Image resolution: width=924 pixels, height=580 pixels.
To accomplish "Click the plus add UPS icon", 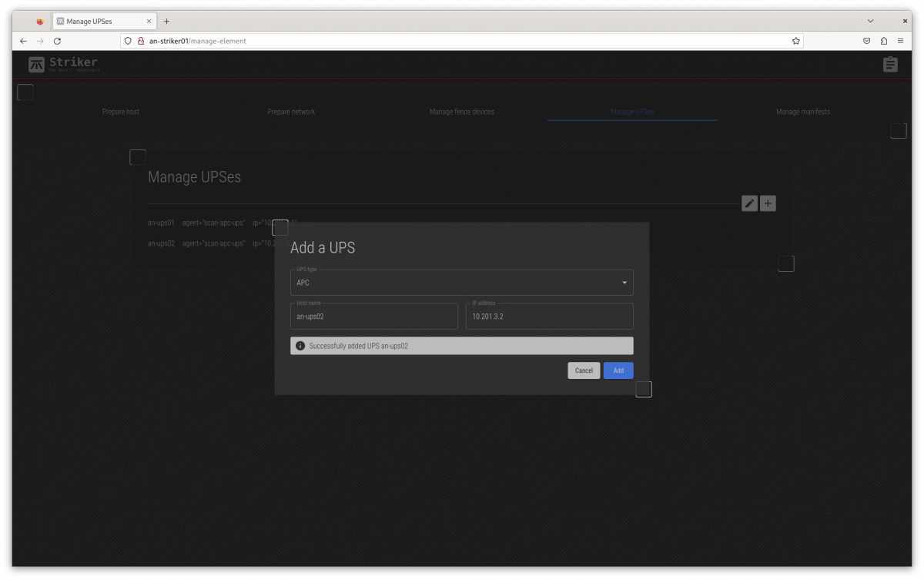I will pos(768,203).
